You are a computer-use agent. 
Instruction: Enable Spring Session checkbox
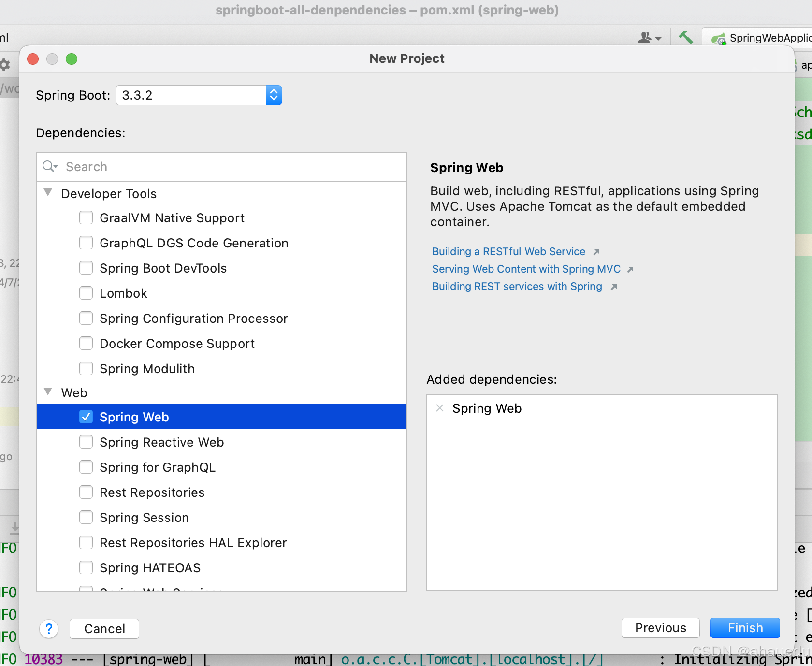86,517
